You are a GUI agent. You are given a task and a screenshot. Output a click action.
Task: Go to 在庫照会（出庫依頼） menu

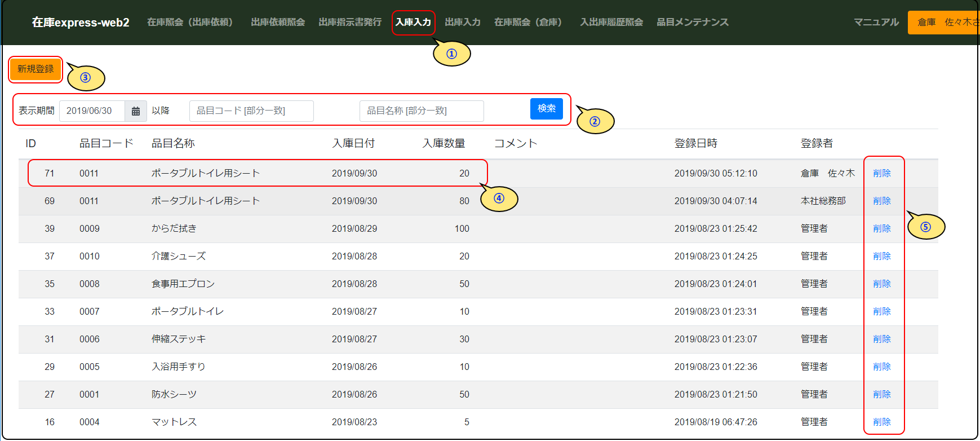(x=190, y=23)
